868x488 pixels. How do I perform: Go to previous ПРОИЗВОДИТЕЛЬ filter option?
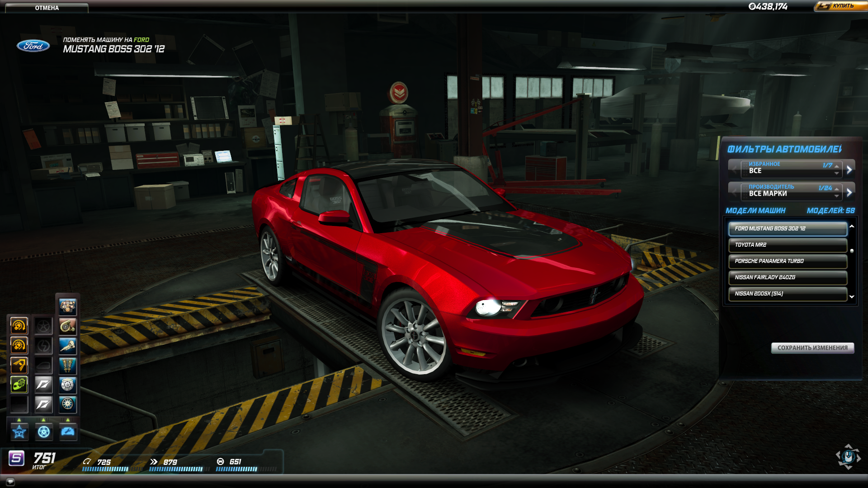734,192
